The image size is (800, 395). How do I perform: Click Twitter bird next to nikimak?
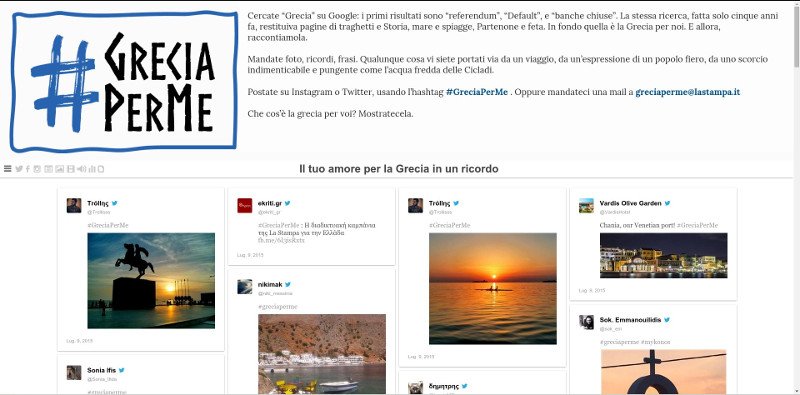pos(288,284)
